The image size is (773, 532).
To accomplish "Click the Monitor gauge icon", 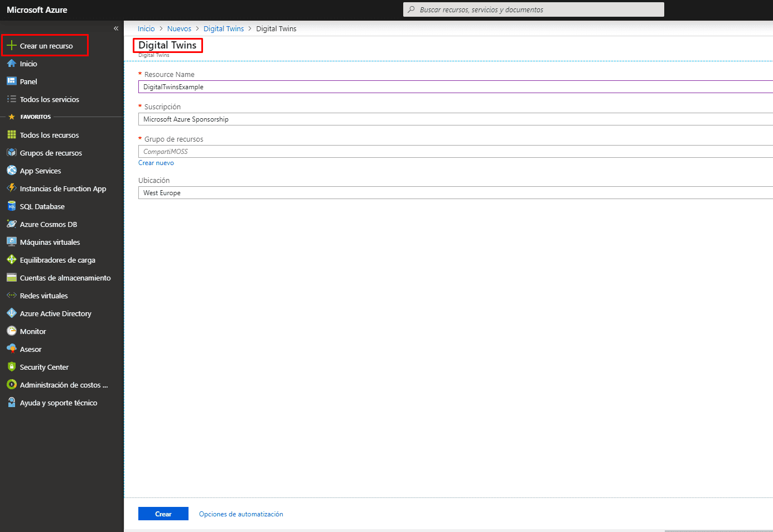I will tap(11, 331).
